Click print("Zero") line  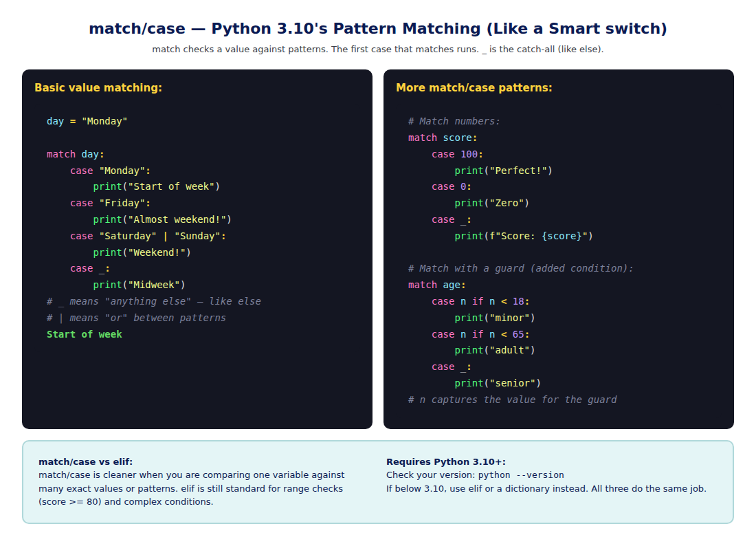click(x=492, y=203)
